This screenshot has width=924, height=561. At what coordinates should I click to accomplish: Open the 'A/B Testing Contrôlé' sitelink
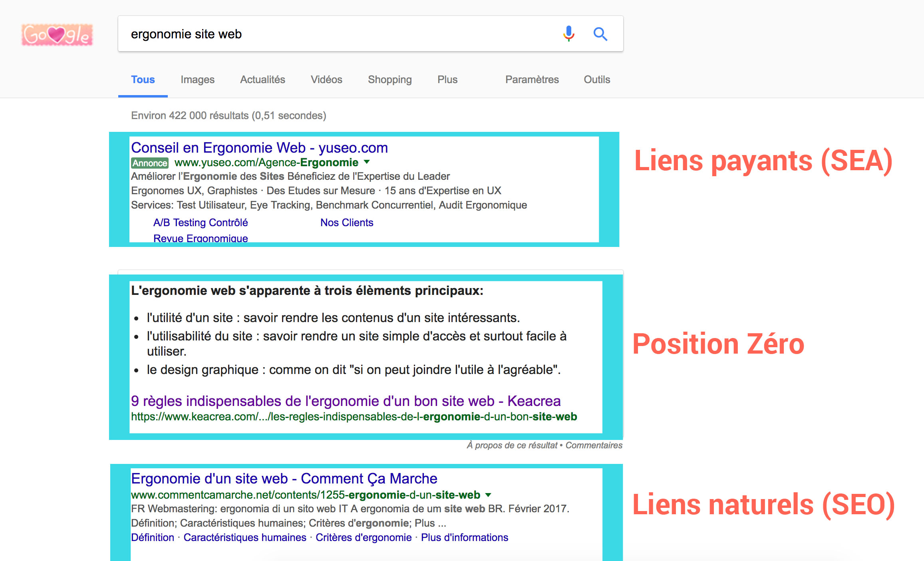pyautogui.click(x=201, y=223)
